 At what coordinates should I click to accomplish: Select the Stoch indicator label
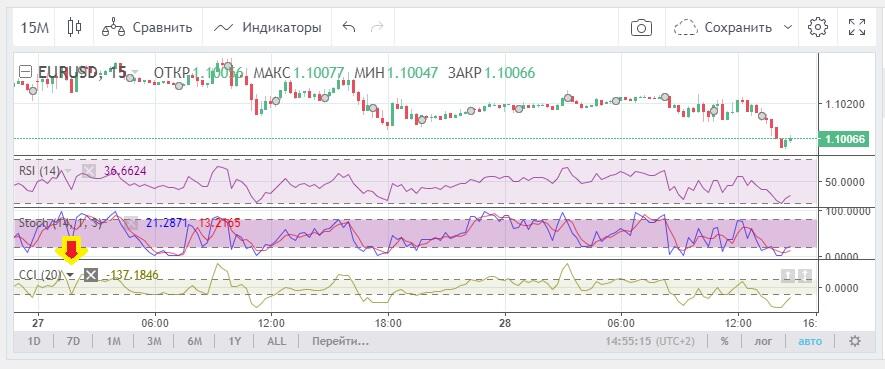(x=60, y=223)
